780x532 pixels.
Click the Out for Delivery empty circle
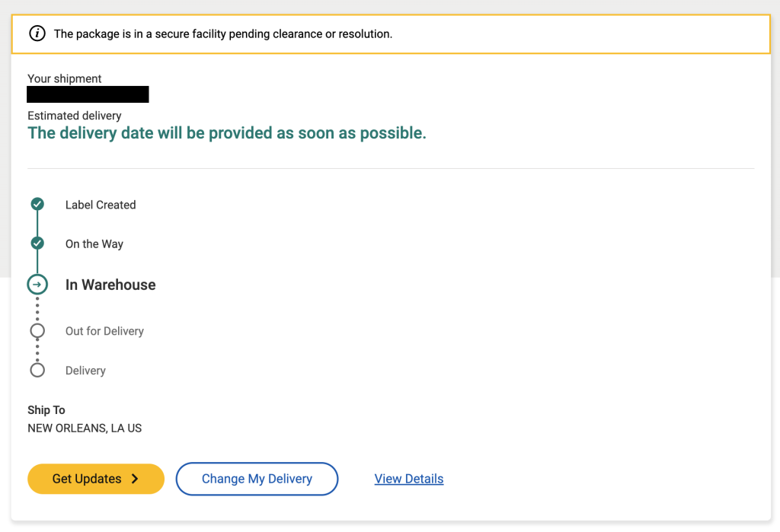[x=37, y=330]
